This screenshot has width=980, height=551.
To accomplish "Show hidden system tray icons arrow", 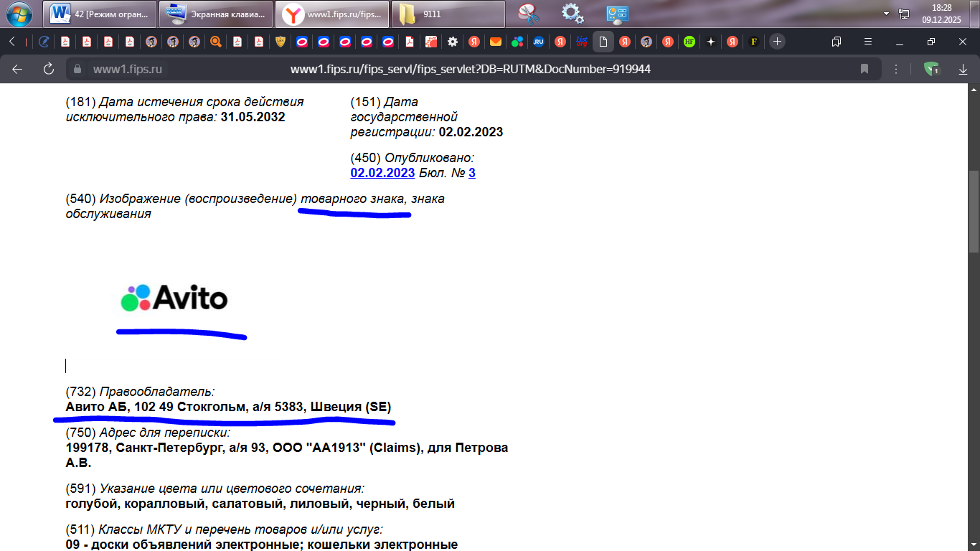I will [886, 14].
